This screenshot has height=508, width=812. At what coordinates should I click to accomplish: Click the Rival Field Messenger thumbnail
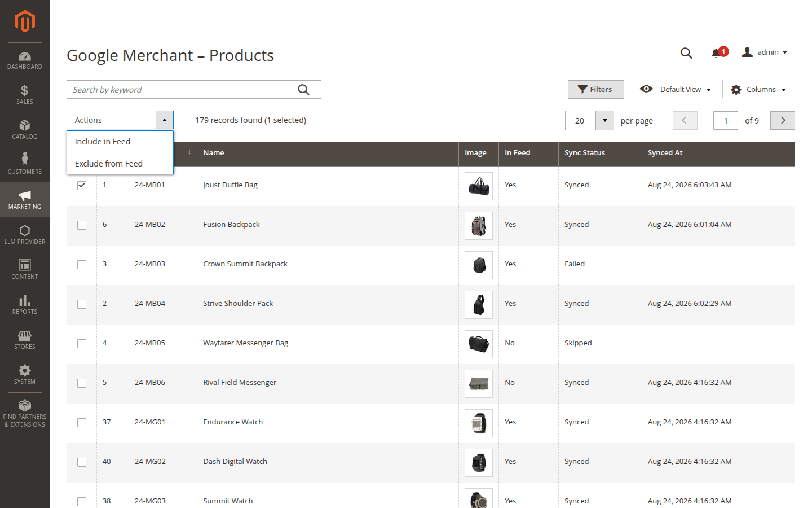[x=479, y=384]
